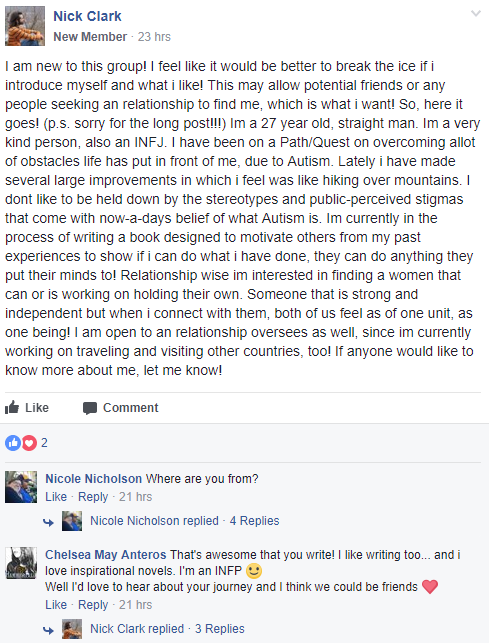Reply to Chelsea May Anteros' comment
Image resolution: width=489 pixels, height=643 pixels.
coord(93,604)
